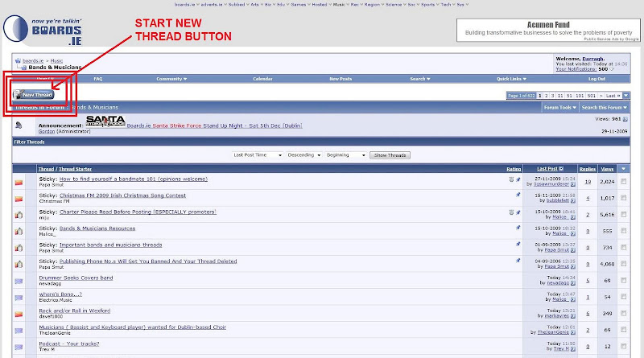The image size is (644, 358).
Task: Open the column header moderation dropdown arrow
Action: click(x=623, y=169)
